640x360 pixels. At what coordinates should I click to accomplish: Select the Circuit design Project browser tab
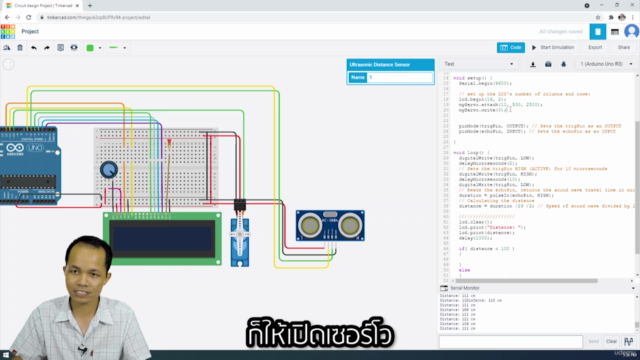pyautogui.click(x=41, y=6)
